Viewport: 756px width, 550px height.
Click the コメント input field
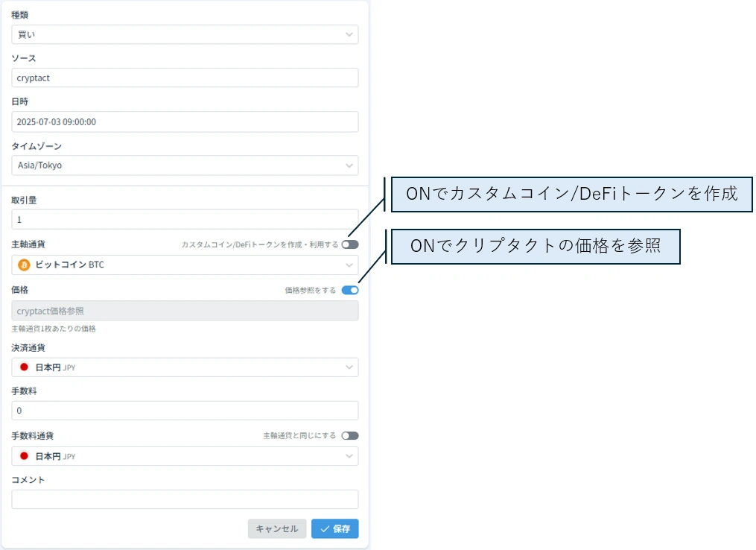(x=185, y=499)
